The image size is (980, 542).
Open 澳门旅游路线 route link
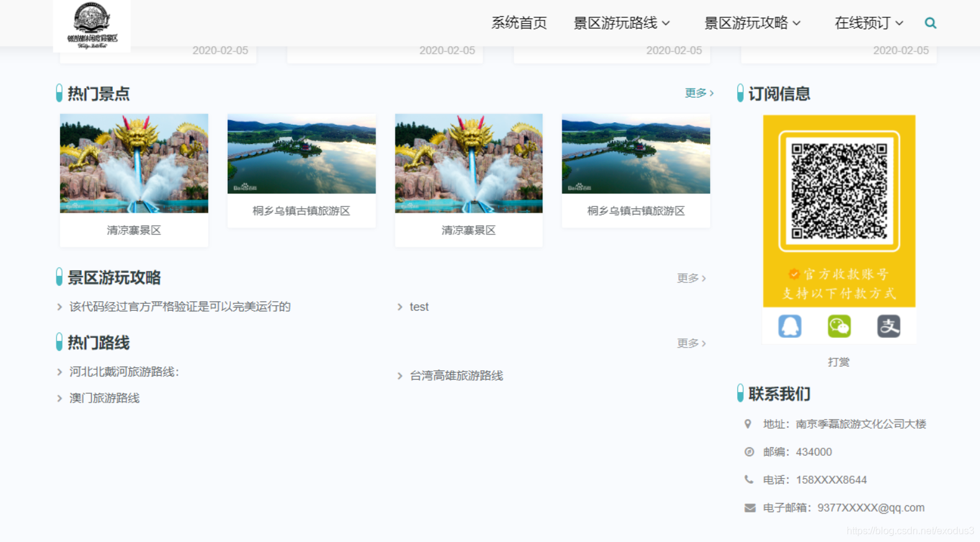coord(104,398)
